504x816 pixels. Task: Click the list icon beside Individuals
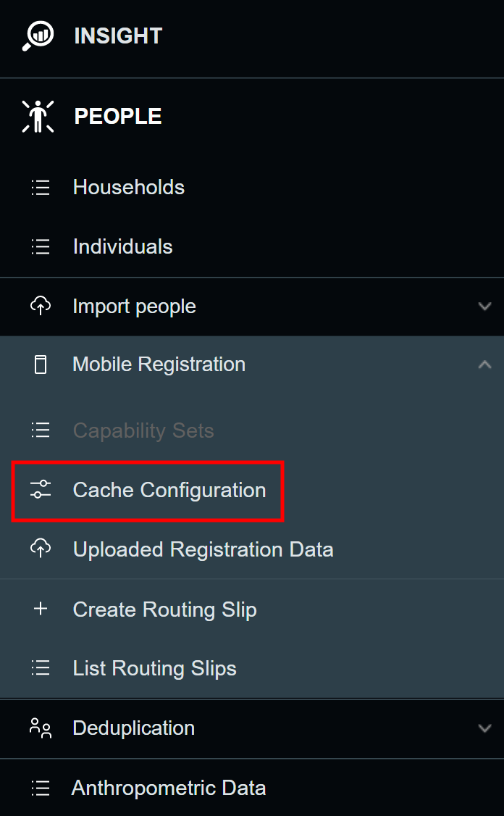41,246
